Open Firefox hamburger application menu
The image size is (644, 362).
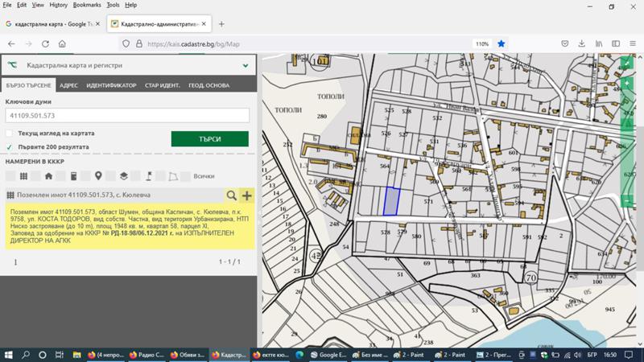(634, 43)
